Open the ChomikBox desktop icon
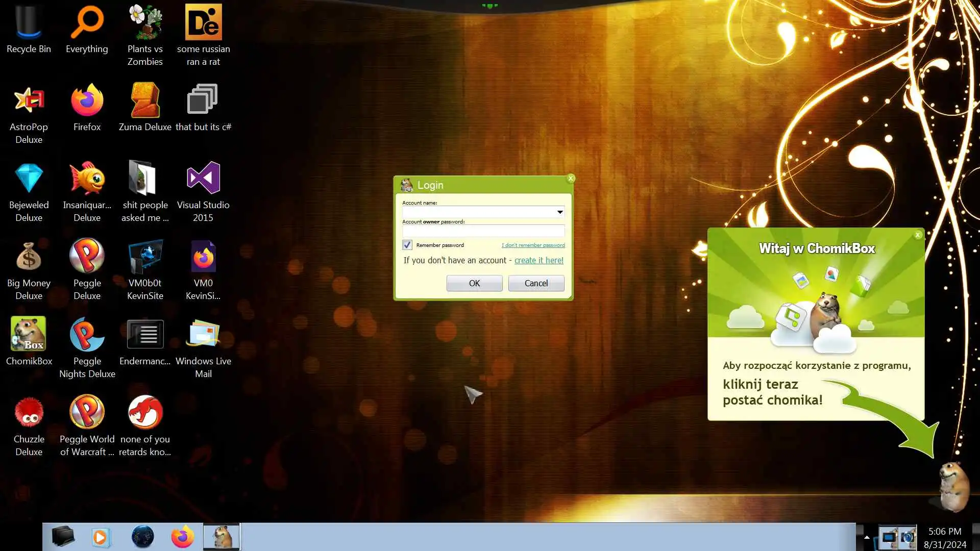Screen dimensions: 980x551 [29, 334]
